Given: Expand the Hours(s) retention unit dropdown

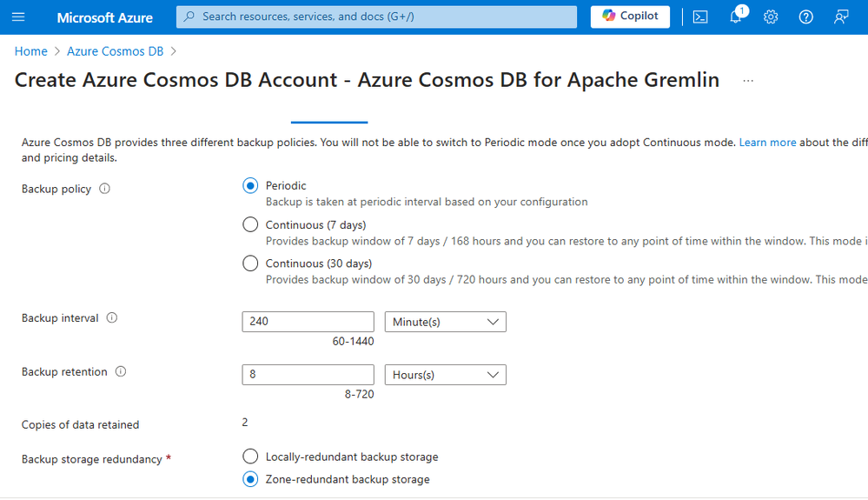Looking at the screenshot, I should (x=445, y=375).
